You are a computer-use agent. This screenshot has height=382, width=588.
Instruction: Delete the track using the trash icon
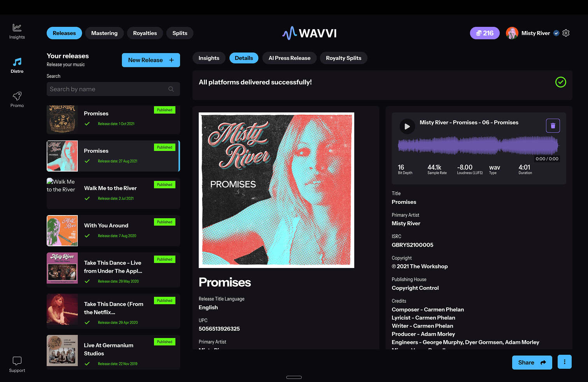(x=553, y=126)
